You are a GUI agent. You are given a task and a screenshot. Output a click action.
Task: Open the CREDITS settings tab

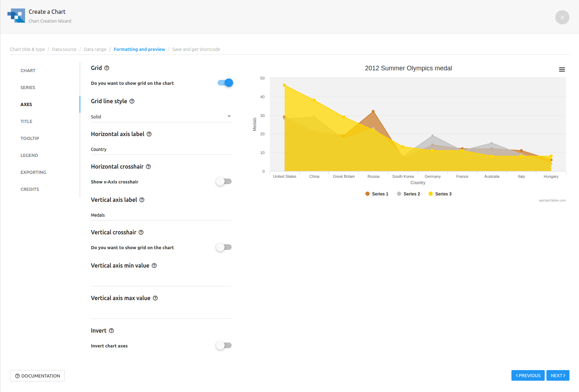tap(30, 189)
